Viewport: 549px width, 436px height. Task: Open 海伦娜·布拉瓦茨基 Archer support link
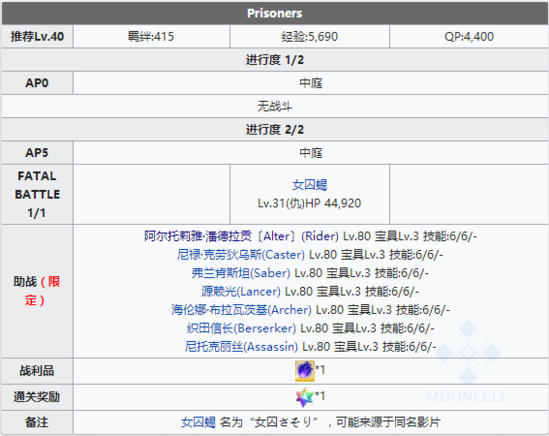click(x=241, y=310)
